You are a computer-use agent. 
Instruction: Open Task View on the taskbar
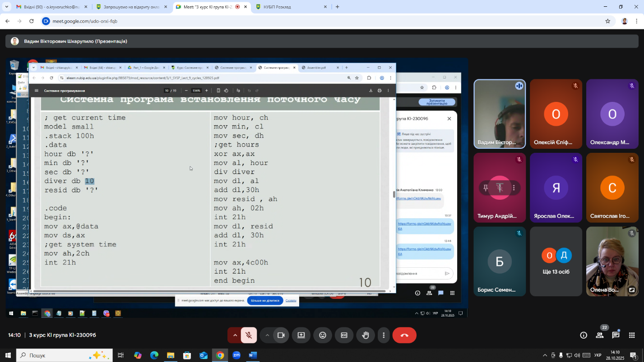[x=120, y=355]
